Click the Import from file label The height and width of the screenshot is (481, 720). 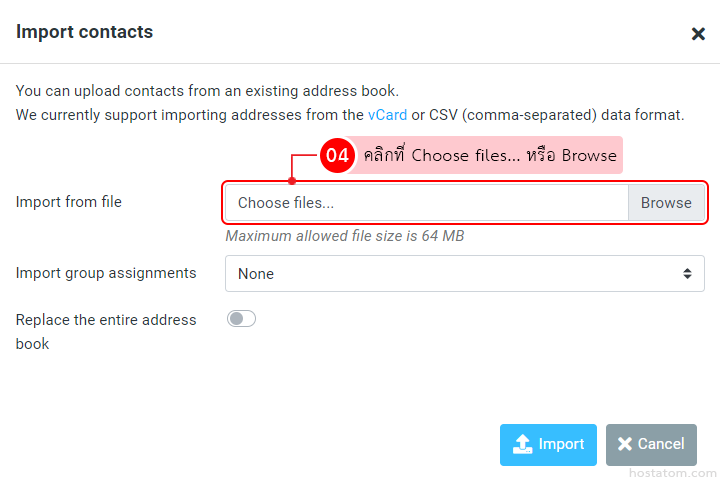[69, 202]
